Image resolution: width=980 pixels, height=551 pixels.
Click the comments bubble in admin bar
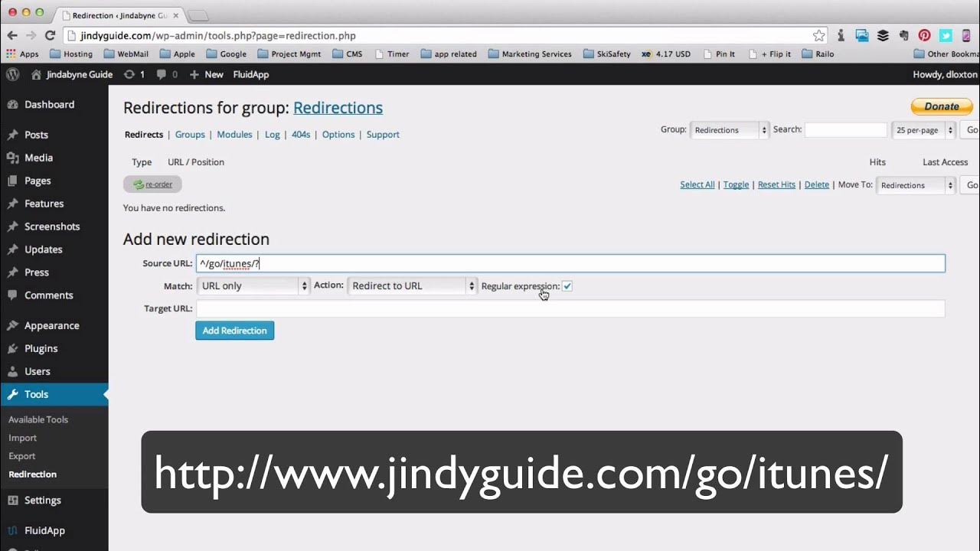[167, 74]
